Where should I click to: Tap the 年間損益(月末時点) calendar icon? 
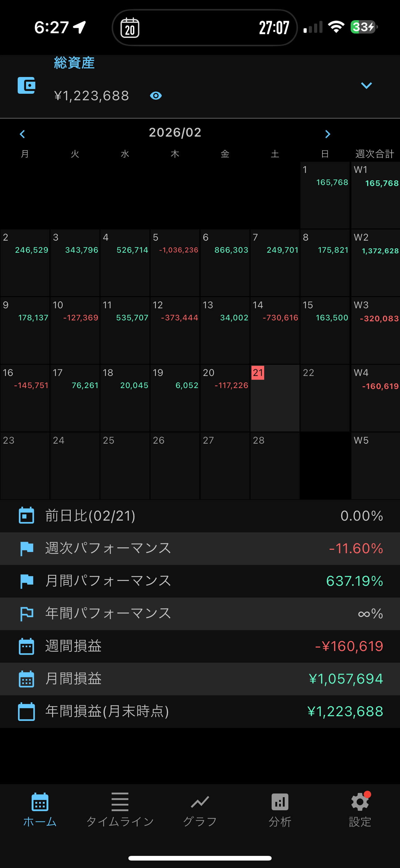pyautogui.click(x=27, y=711)
